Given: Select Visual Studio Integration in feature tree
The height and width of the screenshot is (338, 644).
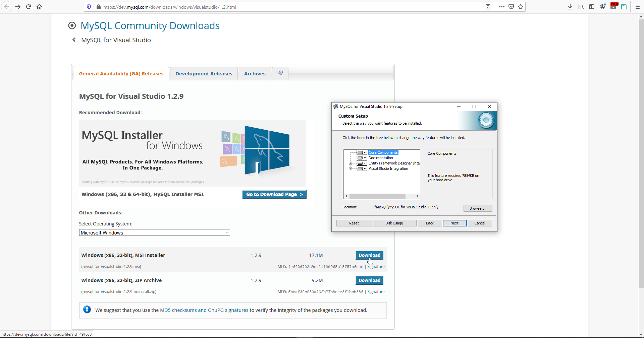Looking at the screenshot, I should 388,168.
